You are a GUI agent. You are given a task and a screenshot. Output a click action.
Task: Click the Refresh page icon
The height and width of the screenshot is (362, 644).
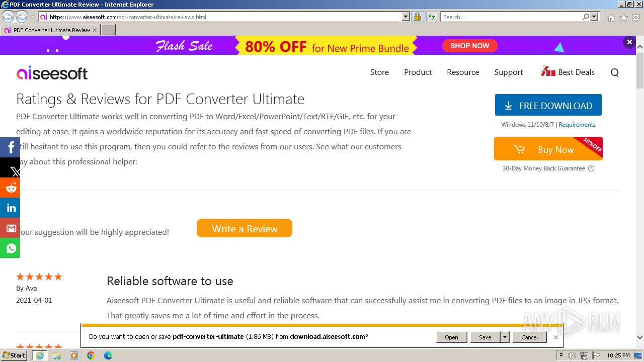click(x=431, y=17)
